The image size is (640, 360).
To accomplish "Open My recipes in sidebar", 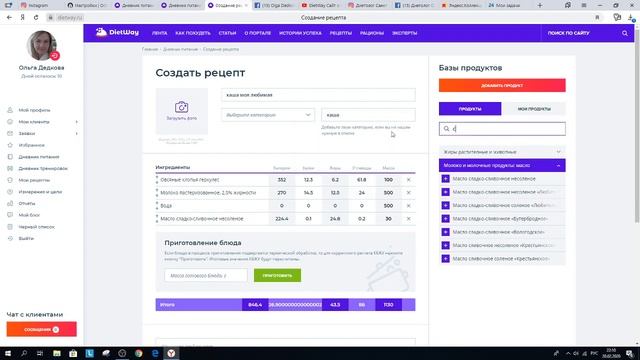I will [34, 180].
